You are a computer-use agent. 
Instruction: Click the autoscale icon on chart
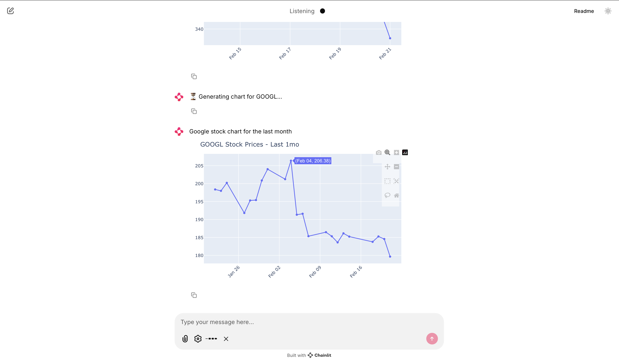pos(396,181)
